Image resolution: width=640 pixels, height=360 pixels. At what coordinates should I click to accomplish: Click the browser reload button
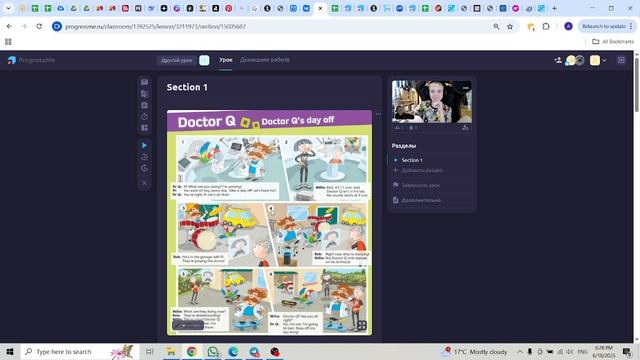coord(39,26)
